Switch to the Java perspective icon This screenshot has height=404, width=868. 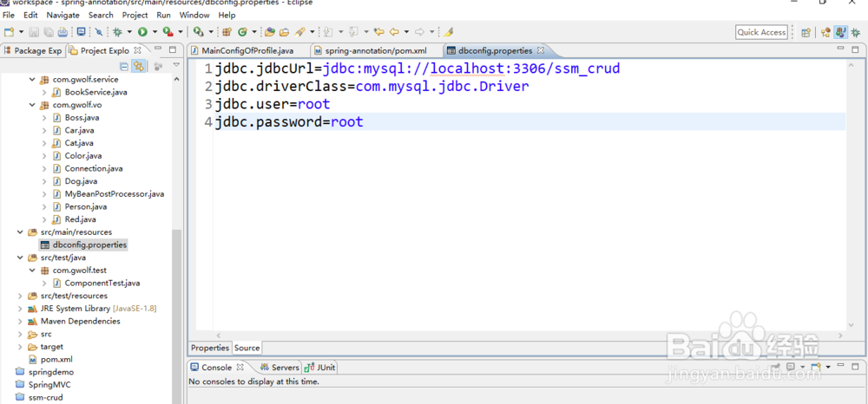[x=841, y=32]
